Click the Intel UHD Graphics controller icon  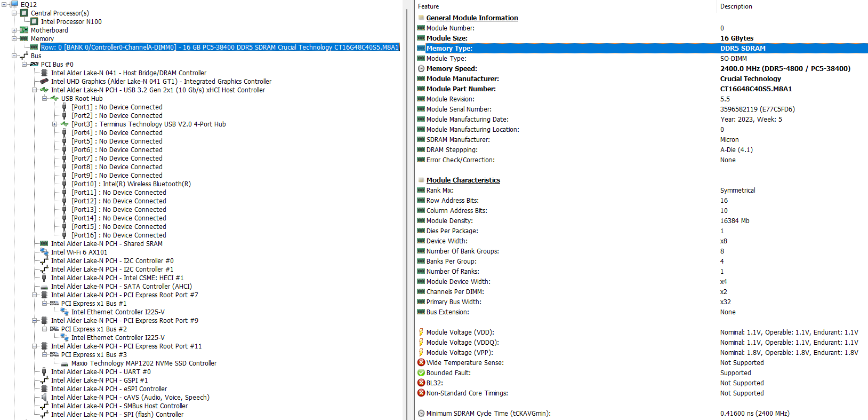(x=44, y=81)
